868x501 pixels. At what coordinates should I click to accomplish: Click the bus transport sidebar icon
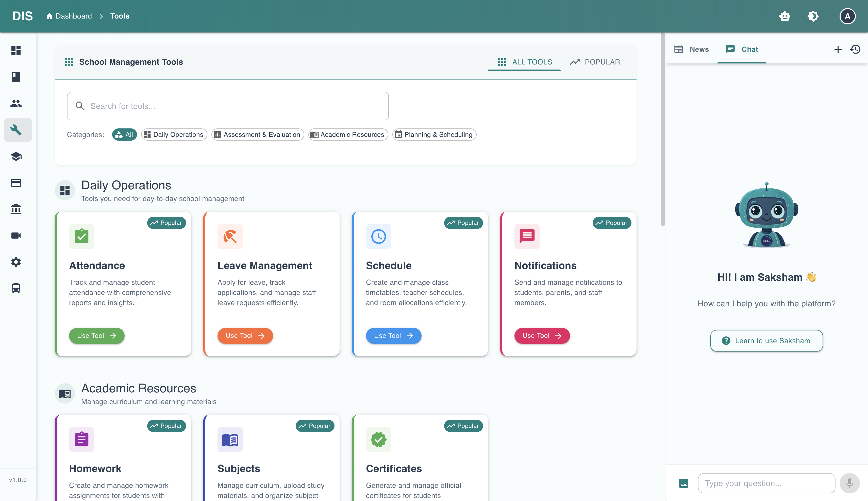[16, 288]
